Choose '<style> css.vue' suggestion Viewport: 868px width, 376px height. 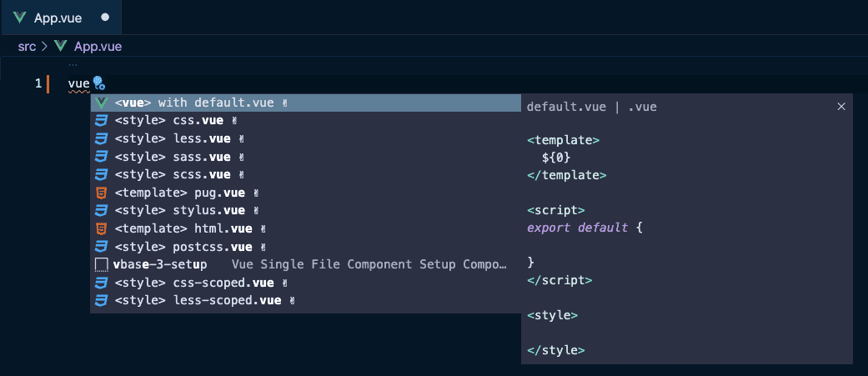click(305, 121)
